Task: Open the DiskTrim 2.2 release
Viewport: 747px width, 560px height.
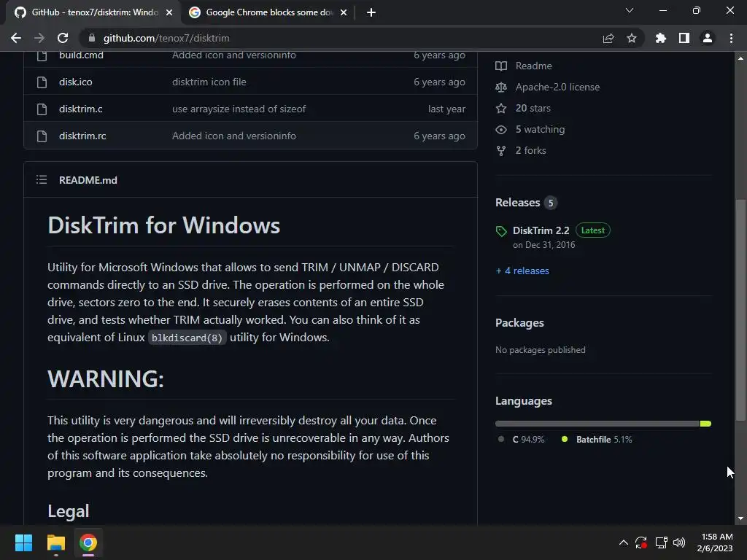Action: [541, 230]
